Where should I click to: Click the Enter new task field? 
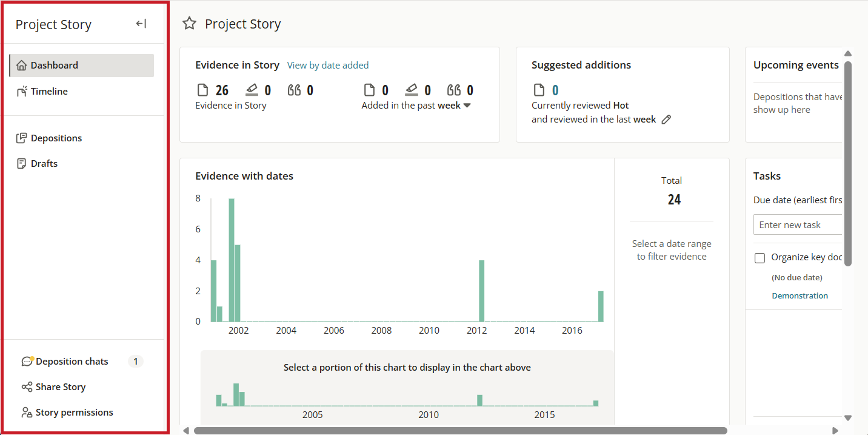[x=798, y=224]
